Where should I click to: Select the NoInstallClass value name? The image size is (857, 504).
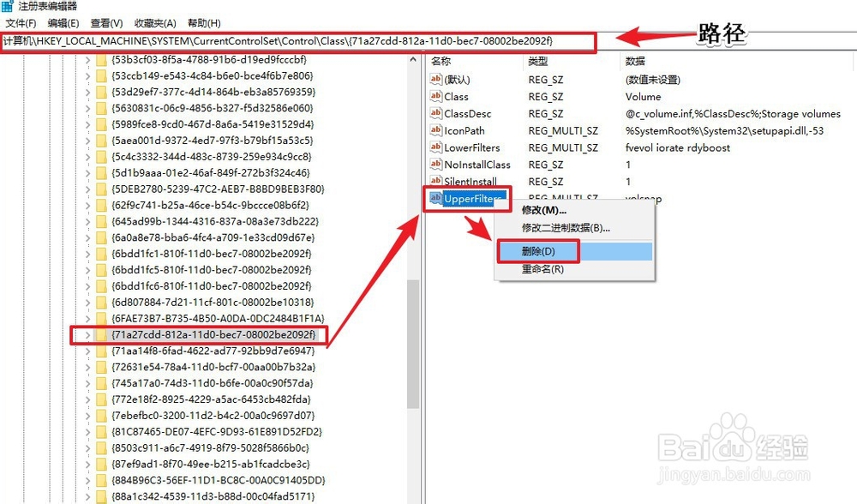click(x=477, y=165)
